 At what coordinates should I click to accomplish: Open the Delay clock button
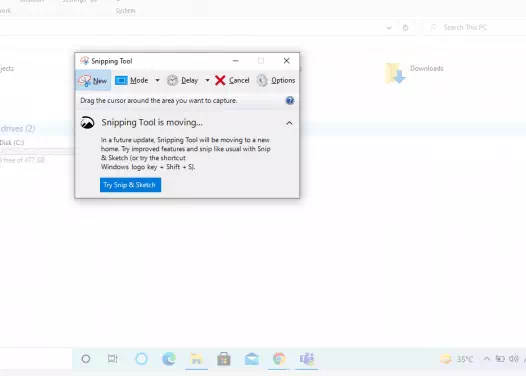click(182, 80)
